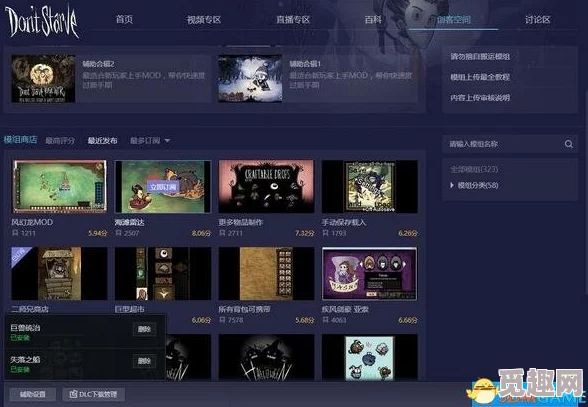Click the 辅助设置 button
This screenshot has width=588, height=407.
pyautogui.click(x=33, y=394)
